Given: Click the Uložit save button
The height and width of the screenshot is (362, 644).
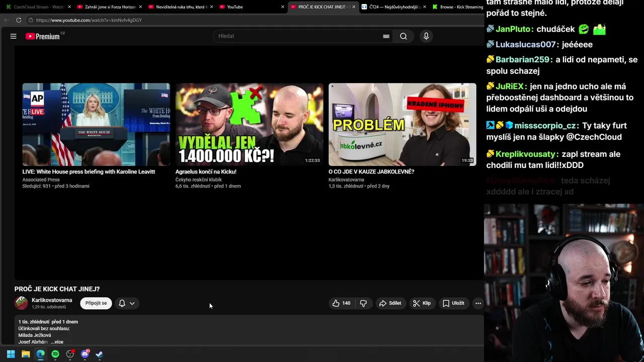Looking at the screenshot, I should pyautogui.click(x=453, y=303).
